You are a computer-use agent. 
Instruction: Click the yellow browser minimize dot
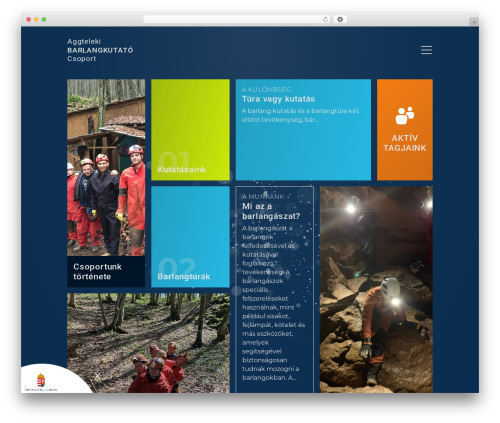[x=36, y=19]
